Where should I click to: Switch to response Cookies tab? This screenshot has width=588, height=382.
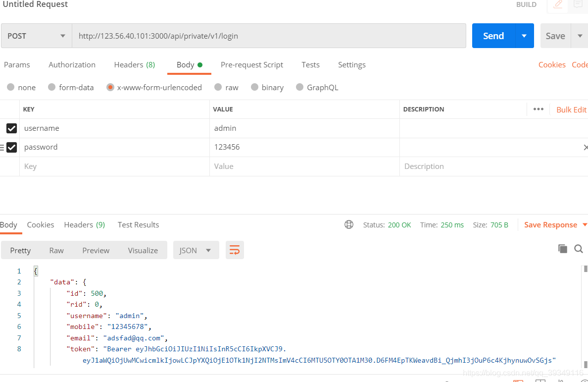[41, 225]
